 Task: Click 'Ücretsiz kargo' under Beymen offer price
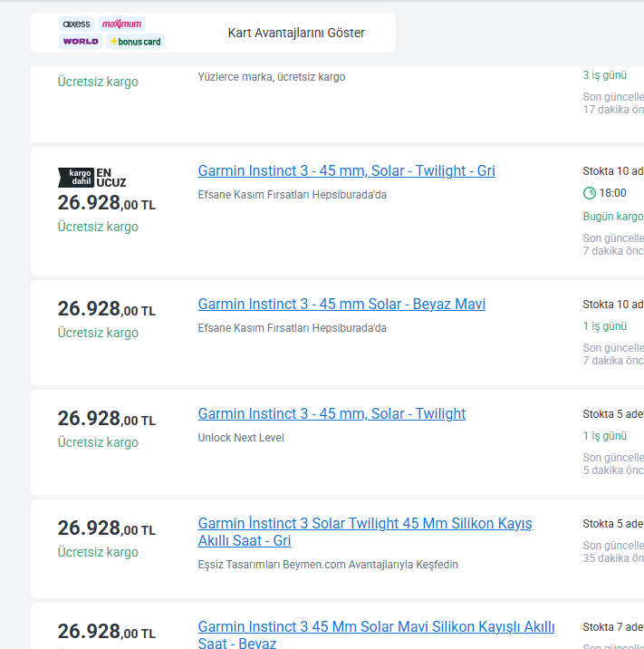[98, 552]
